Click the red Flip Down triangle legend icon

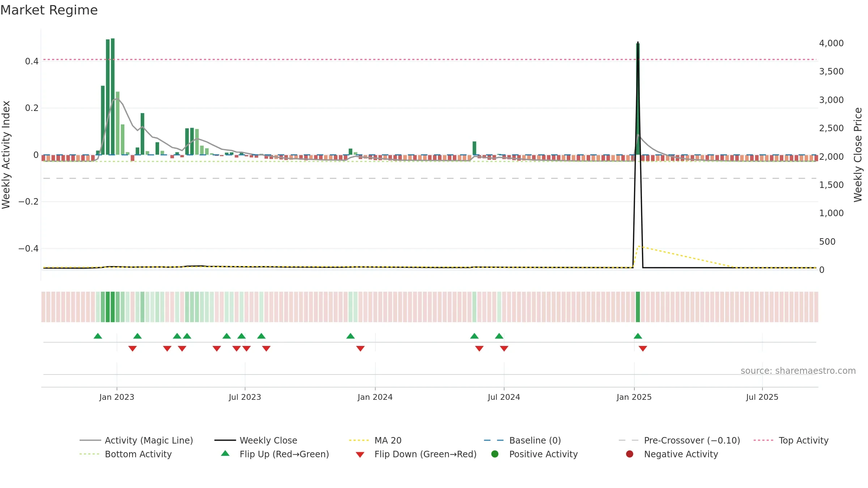360,455
